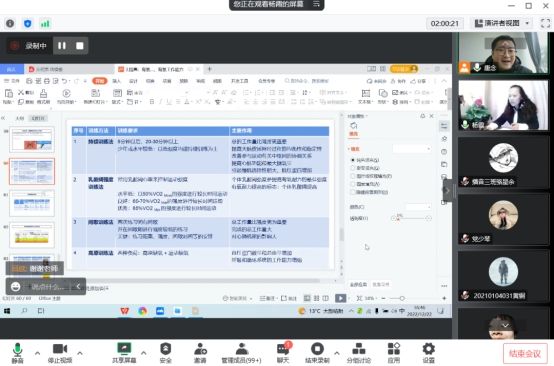Click the Bold button in WPS ribbon
Image resolution: width=554 pixels, height=366 pixels.
pos(152,102)
